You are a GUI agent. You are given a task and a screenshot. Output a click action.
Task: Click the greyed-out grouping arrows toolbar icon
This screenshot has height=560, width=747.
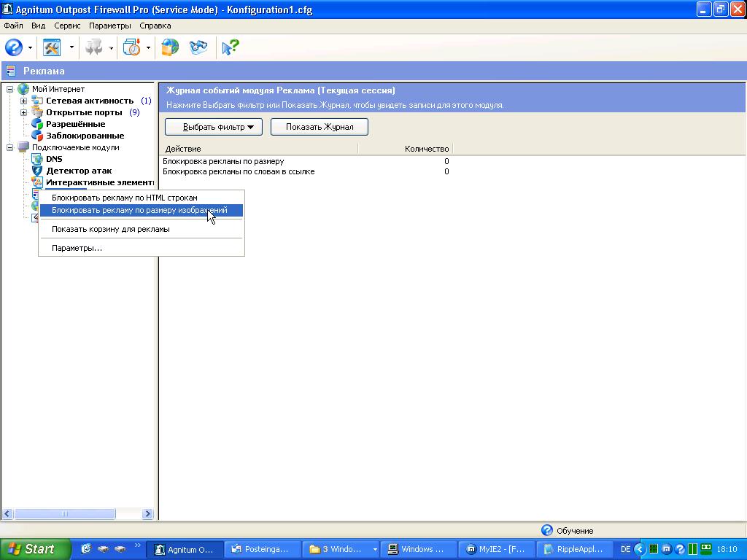pos(94,47)
